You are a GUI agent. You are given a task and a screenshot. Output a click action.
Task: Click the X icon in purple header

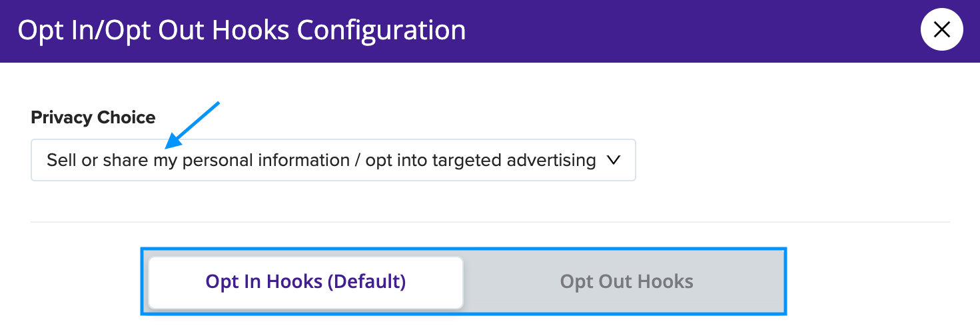click(x=941, y=30)
